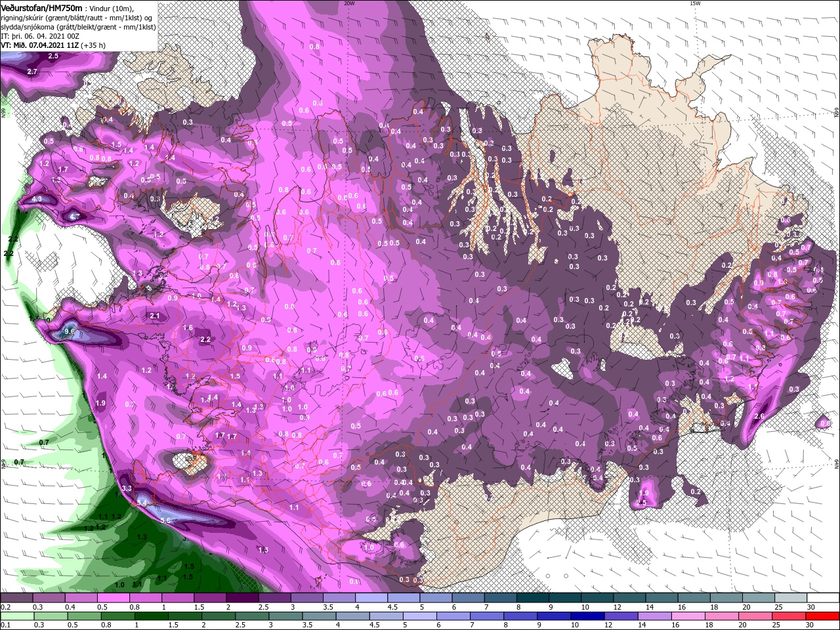The image size is (840, 630).
Task: Click the 20W longitude label at top
Action: pos(349,3)
